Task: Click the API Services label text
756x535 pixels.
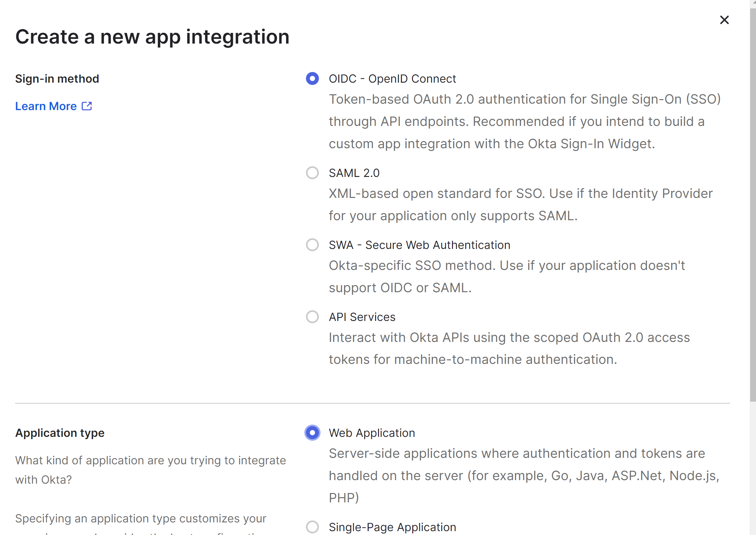Action: click(362, 317)
